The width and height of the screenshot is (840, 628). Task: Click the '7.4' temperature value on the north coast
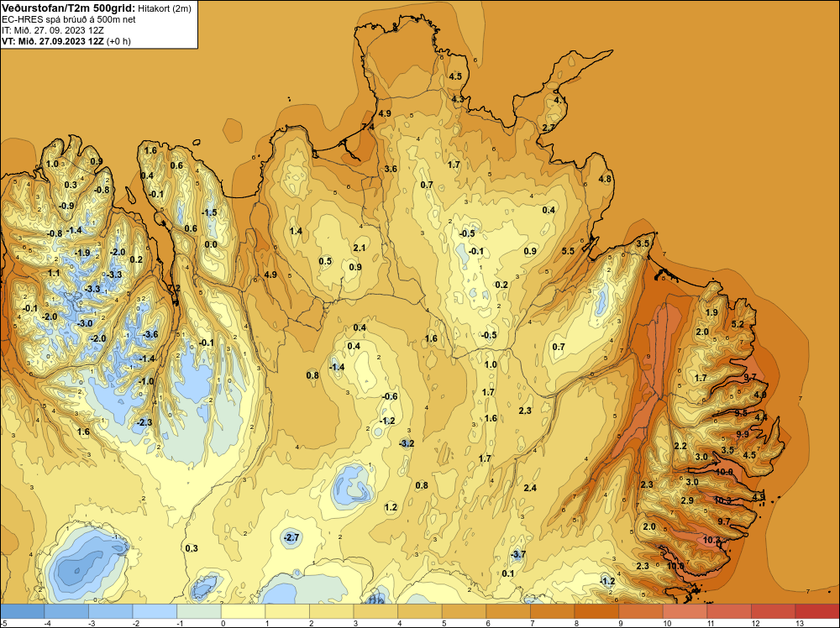pyautogui.click(x=368, y=126)
